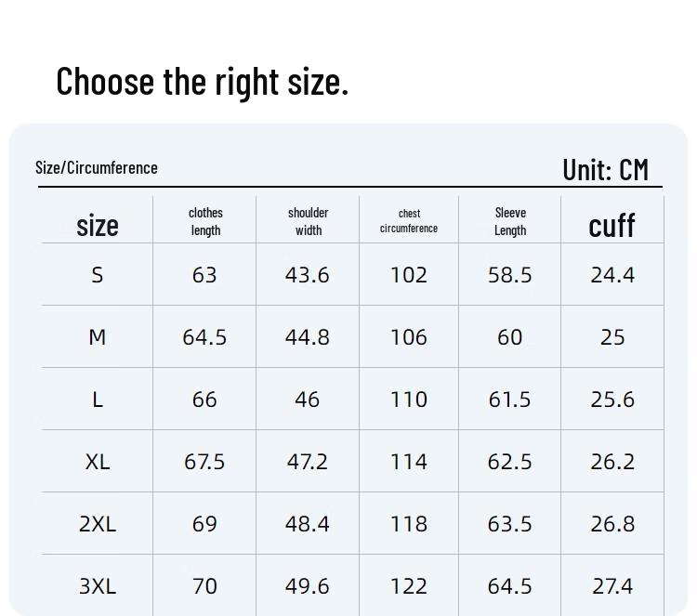697x616 pixels.
Task: Click the 'Unit: CM' label
Action: pos(605,170)
